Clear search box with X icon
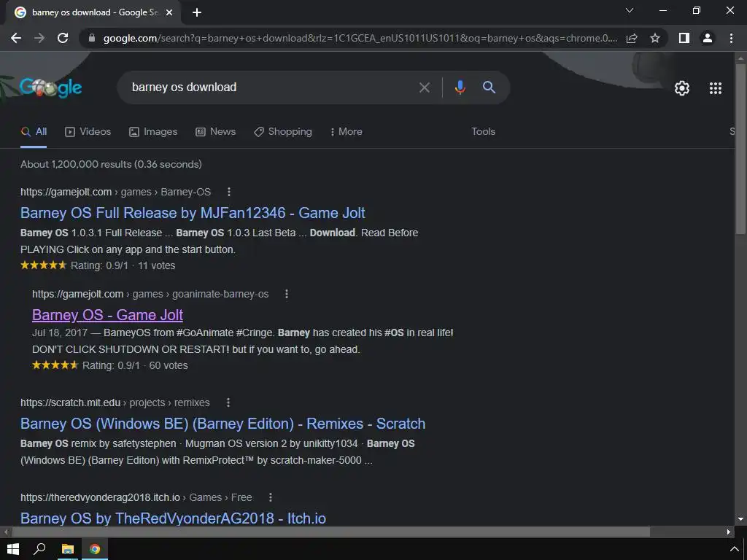This screenshot has height=560, width=747. coord(424,87)
